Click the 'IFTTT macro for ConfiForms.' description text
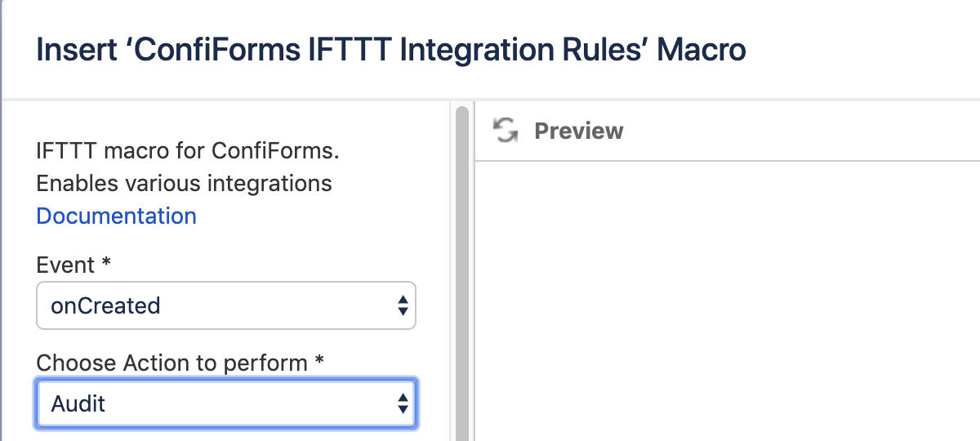The width and height of the screenshot is (980, 441). coord(187,151)
